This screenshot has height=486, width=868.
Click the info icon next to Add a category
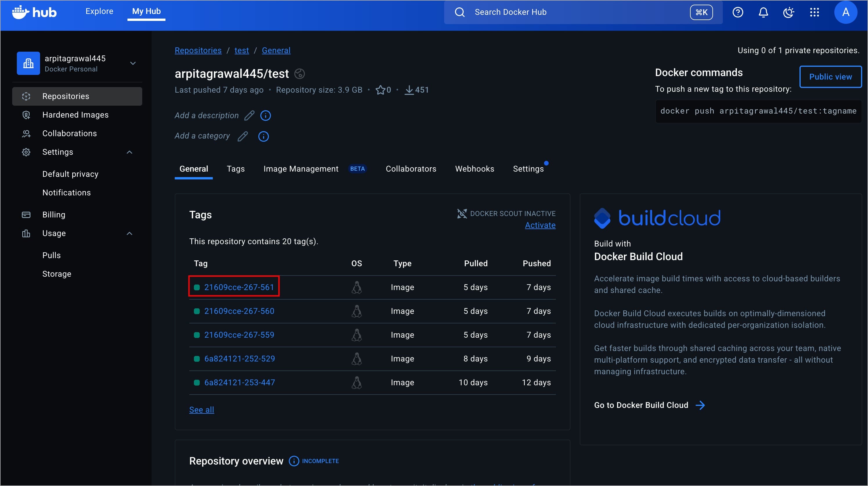pyautogui.click(x=263, y=136)
